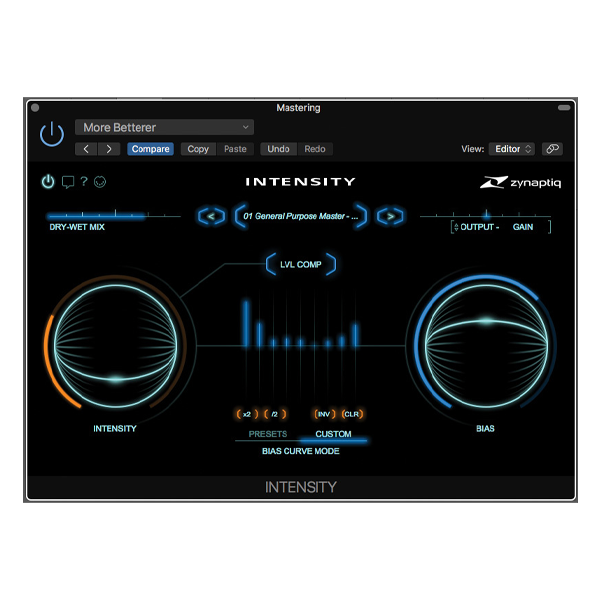Image resolution: width=600 pixels, height=600 pixels.
Task: Click the Redo button
Action: 315,149
